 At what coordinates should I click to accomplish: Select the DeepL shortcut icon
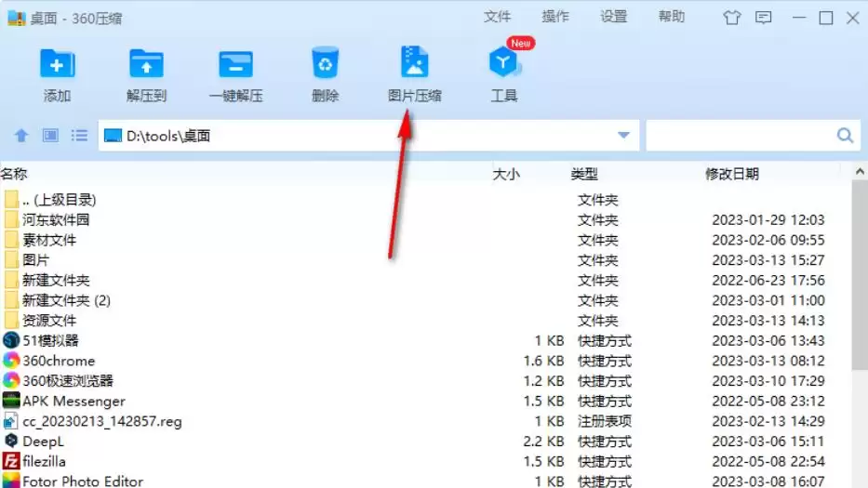coord(11,441)
